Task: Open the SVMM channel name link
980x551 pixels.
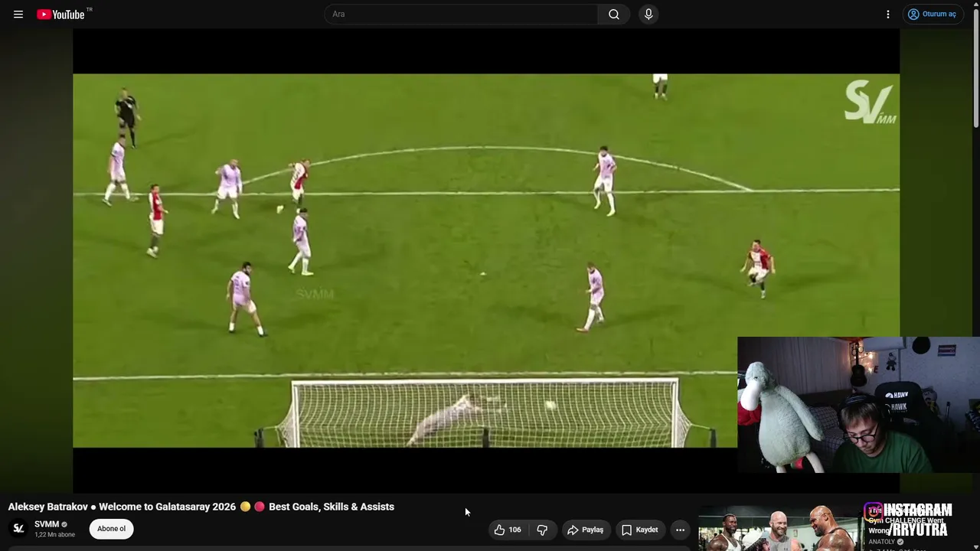Action: [47, 524]
